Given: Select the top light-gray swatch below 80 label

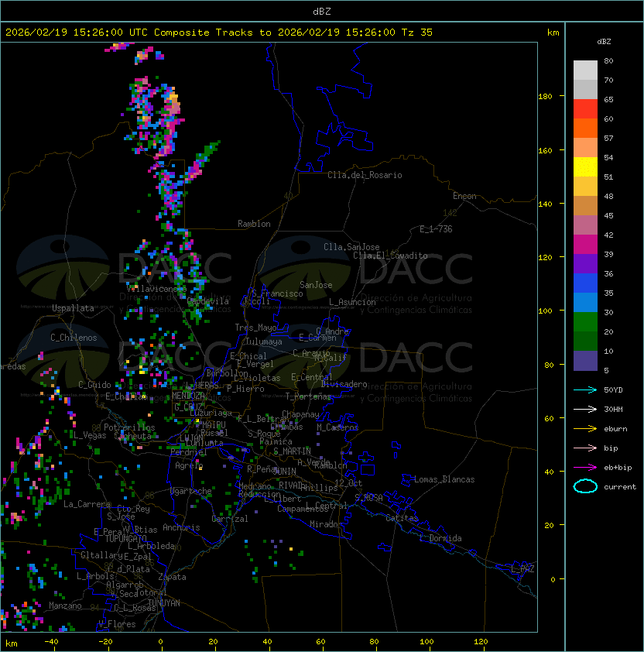Looking at the screenshot, I should [585, 70].
